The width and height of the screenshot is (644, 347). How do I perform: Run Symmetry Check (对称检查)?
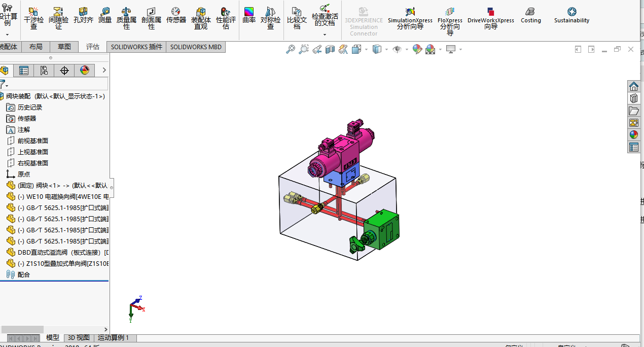[270, 18]
